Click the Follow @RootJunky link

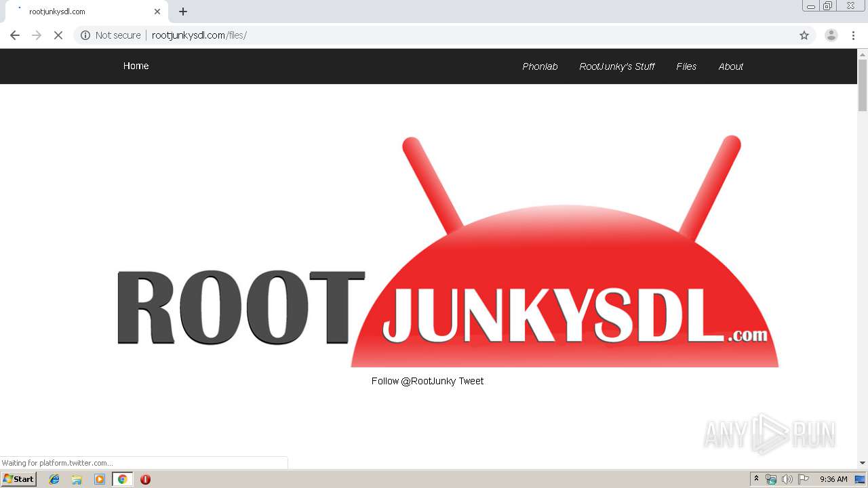tap(413, 381)
